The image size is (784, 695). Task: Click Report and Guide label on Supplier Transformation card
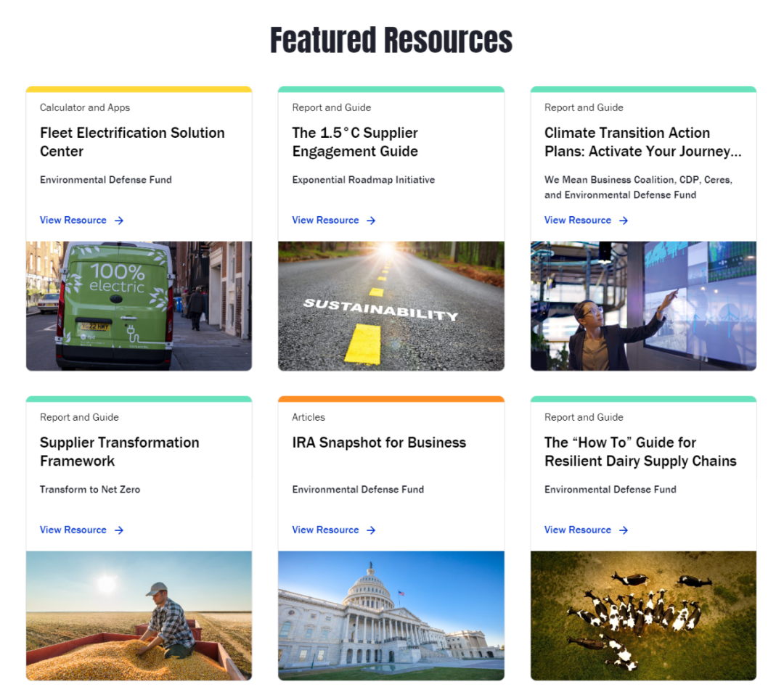80,417
